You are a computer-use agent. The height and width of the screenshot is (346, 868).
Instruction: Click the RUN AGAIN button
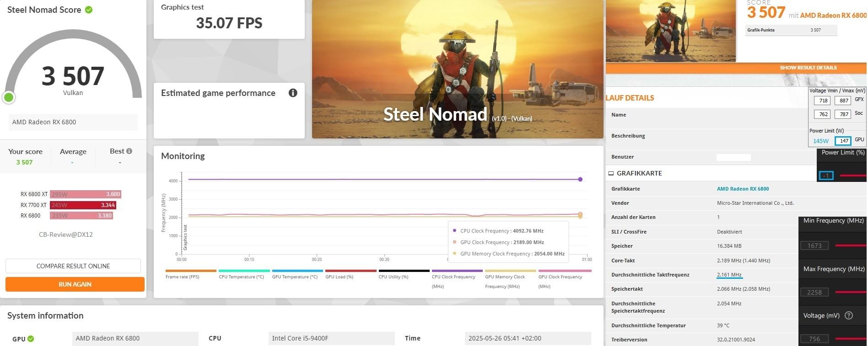(x=75, y=284)
